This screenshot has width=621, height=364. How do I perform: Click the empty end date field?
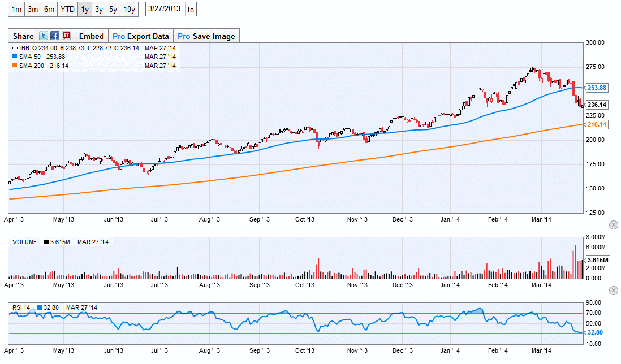(x=216, y=10)
